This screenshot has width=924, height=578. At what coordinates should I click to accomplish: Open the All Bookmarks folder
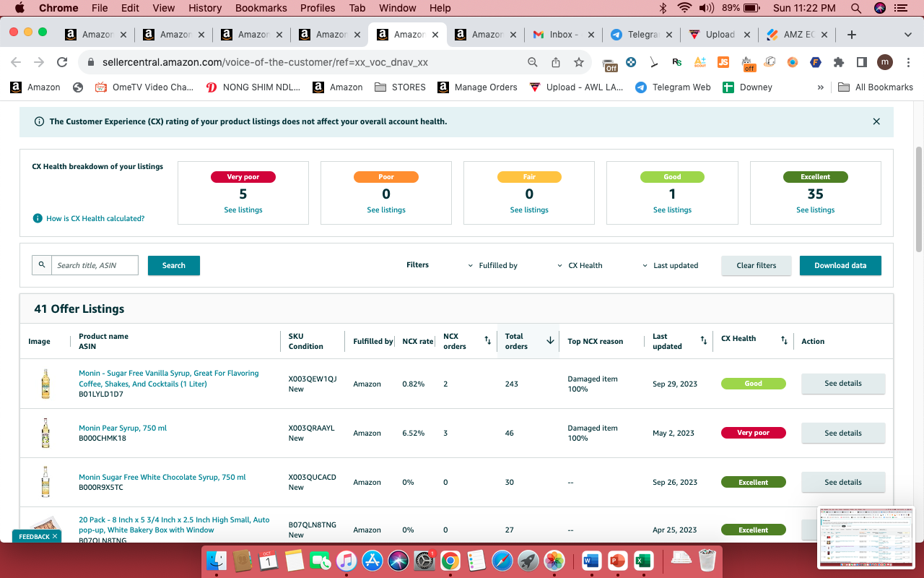click(876, 87)
